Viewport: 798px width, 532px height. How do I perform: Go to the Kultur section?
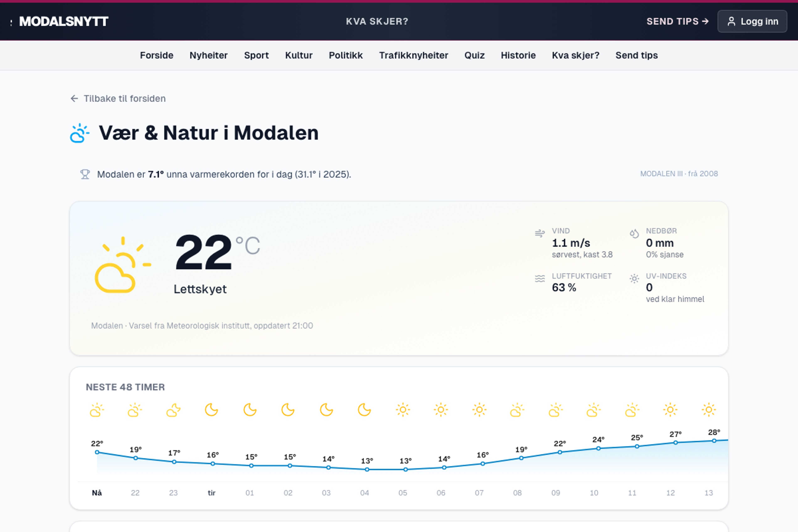tap(299, 55)
